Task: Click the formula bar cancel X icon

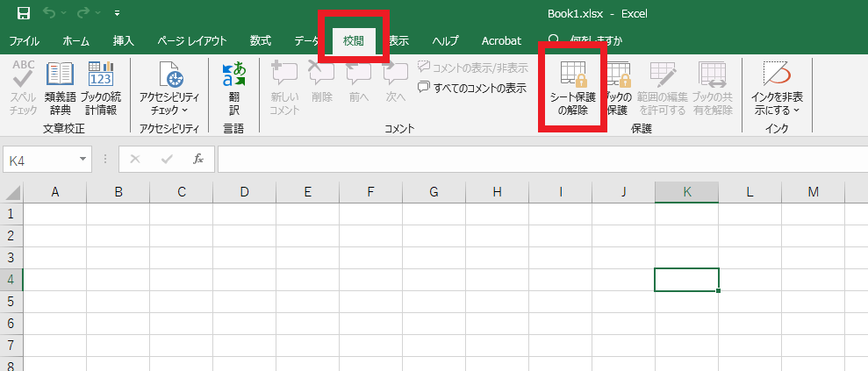Action: 135,160
